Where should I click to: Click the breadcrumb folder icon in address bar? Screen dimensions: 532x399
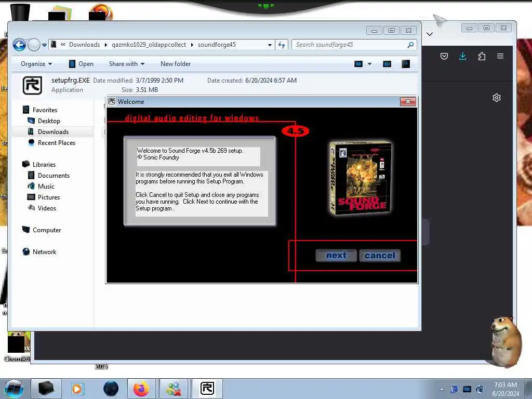tap(54, 45)
